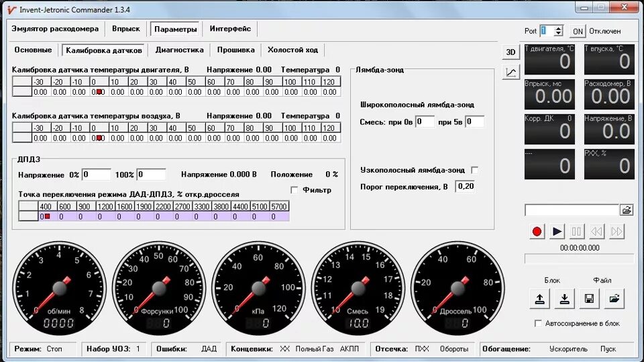The height and width of the screenshot is (362, 644).
Task: Rewind the log playback
Action: tap(596, 232)
